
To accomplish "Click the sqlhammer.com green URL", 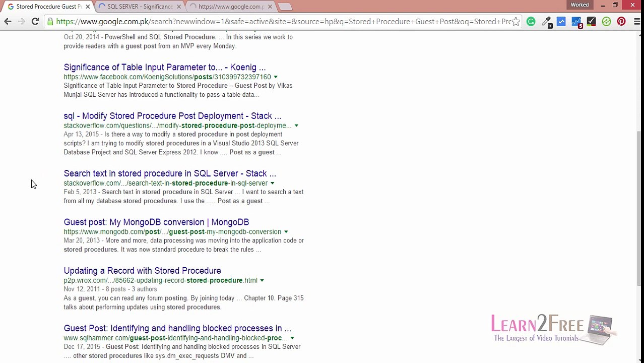I will [175, 338].
